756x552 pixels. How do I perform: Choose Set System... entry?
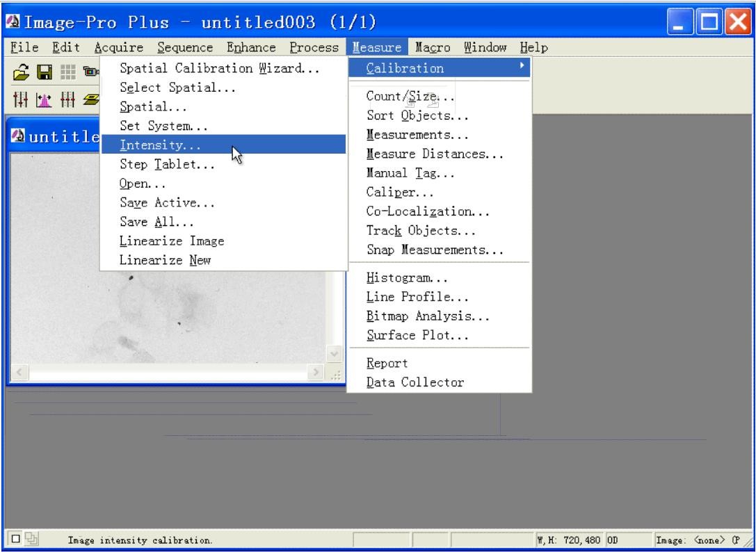(x=223, y=126)
